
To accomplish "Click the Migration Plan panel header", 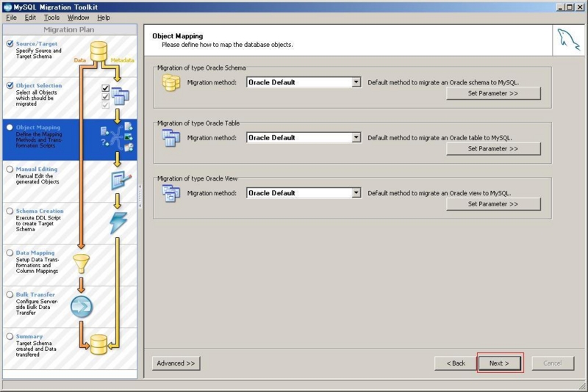I will coord(69,29).
